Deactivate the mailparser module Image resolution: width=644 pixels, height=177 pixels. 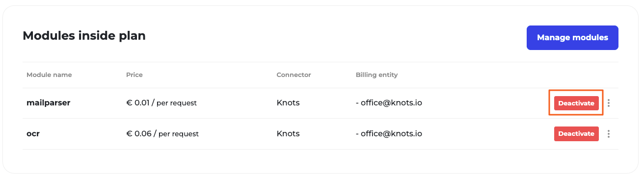pyautogui.click(x=576, y=103)
